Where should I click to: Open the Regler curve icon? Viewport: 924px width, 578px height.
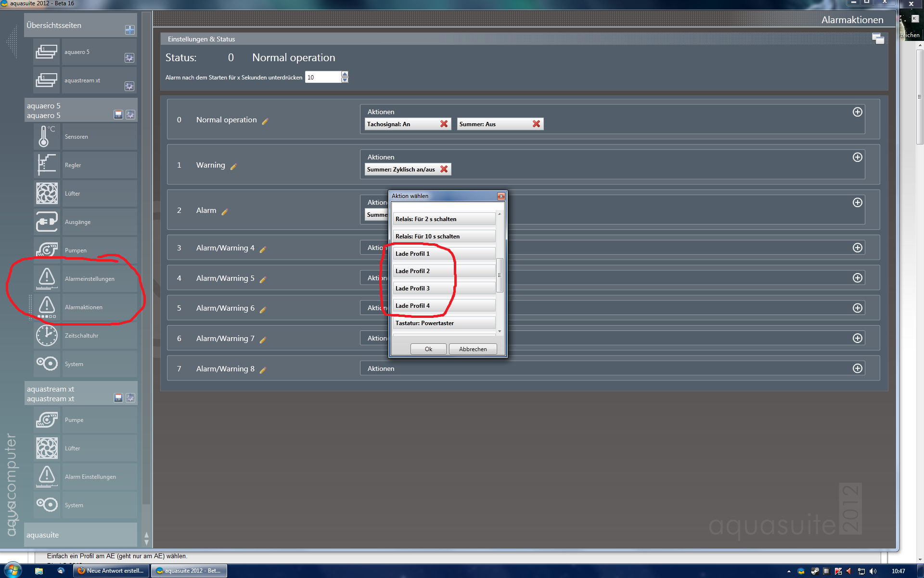[47, 165]
